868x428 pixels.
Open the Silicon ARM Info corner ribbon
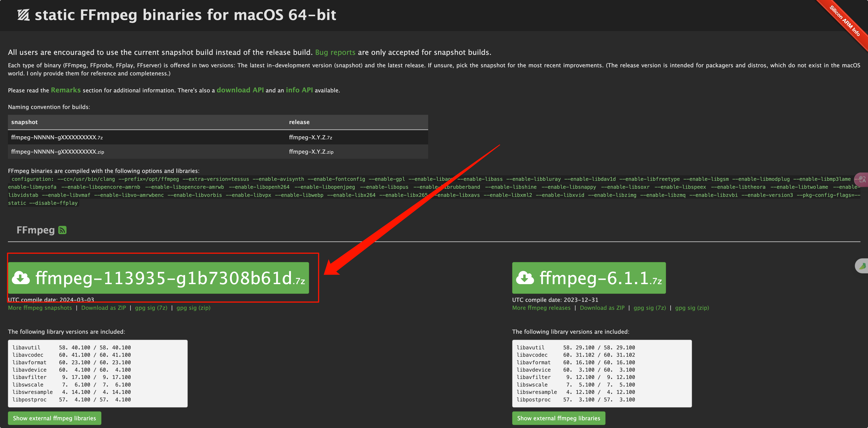tap(844, 21)
